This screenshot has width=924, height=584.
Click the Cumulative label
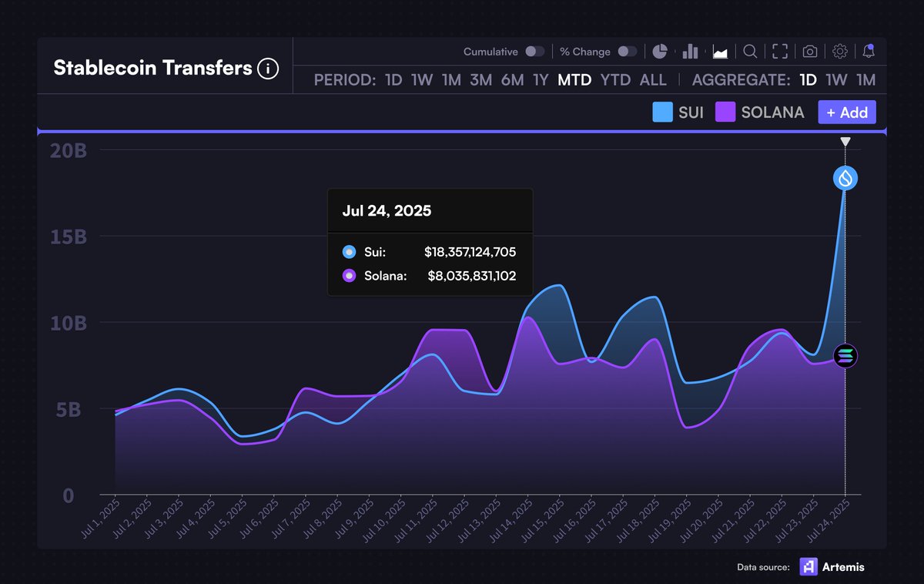click(x=490, y=52)
